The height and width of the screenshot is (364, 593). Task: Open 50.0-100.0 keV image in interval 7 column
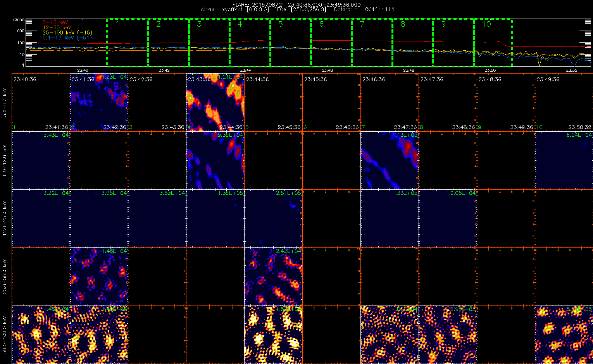click(390, 334)
